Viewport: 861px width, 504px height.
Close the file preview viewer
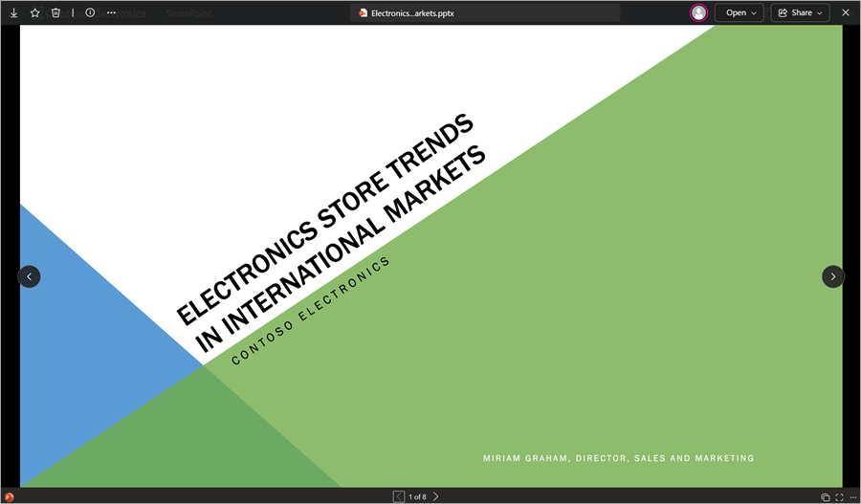click(x=846, y=12)
